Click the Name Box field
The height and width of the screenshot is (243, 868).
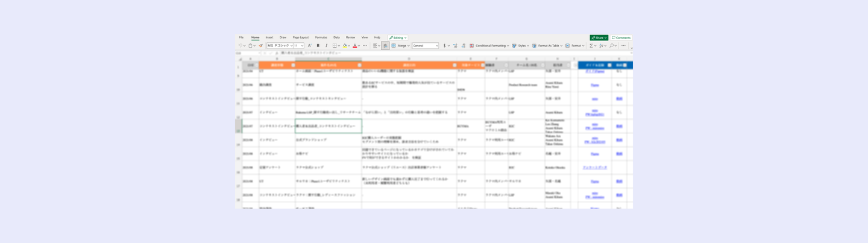(247, 53)
